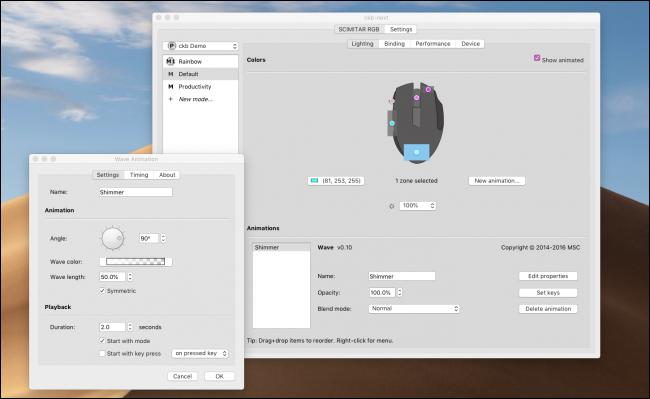Click the Angle 90° value field

pos(149,238)
